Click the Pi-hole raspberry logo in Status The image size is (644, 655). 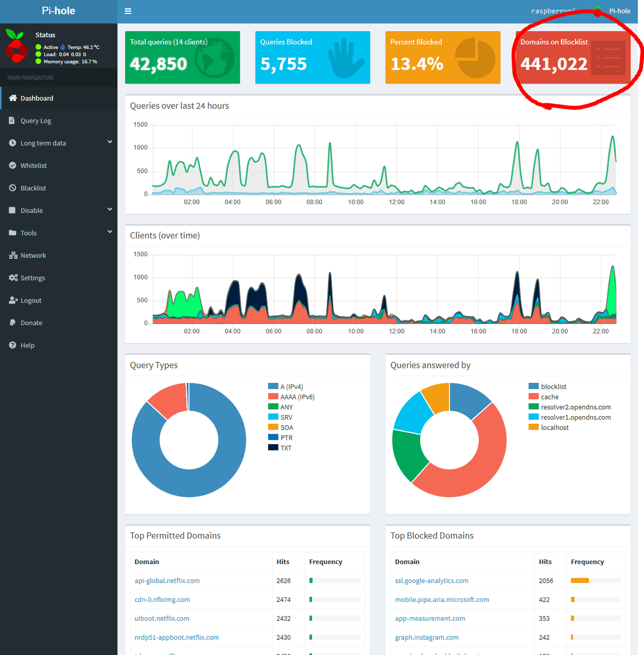click(16, 46)
